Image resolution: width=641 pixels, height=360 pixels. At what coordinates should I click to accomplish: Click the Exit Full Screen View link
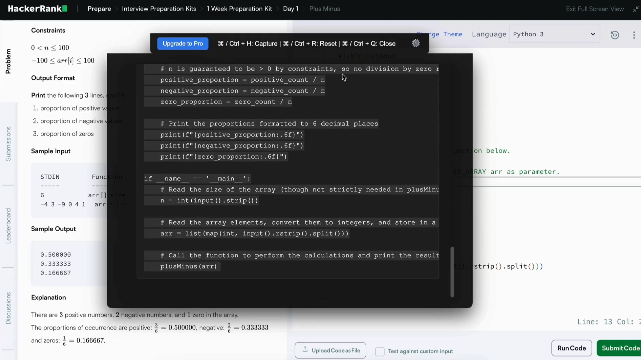[595, 9]
